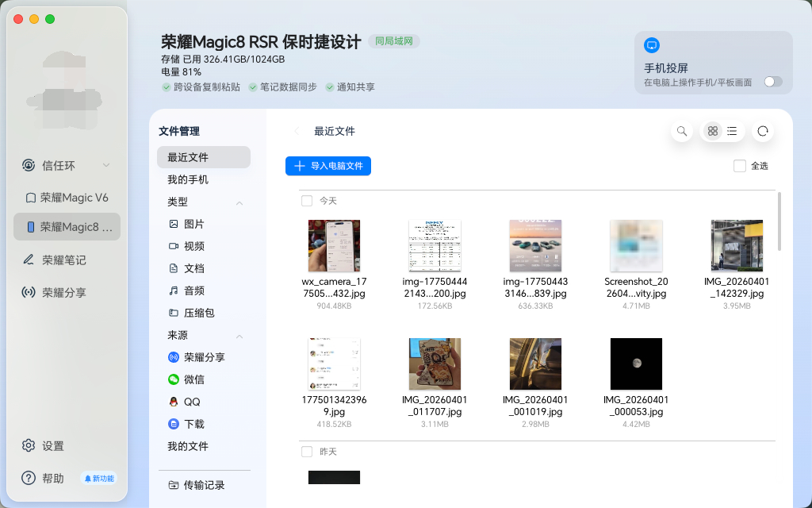The height and width of the screenshot is (508, 812).
Task: Collapse the 来源 sources section
Action: 239,335
